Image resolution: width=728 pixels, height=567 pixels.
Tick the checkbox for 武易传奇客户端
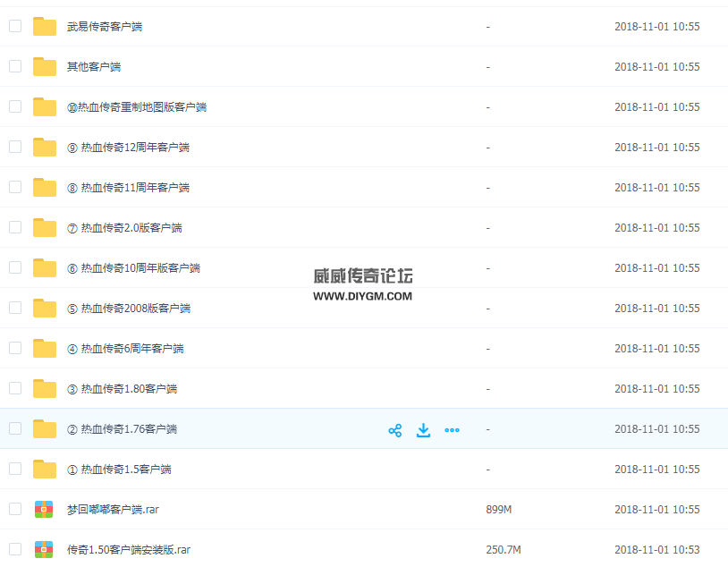15,26
